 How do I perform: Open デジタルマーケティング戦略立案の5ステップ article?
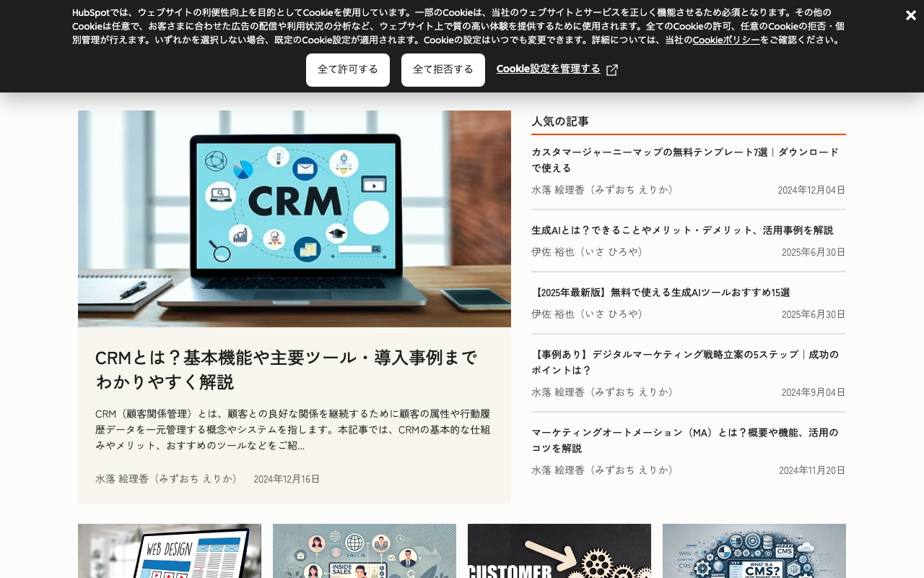click(x=685, y=362)
